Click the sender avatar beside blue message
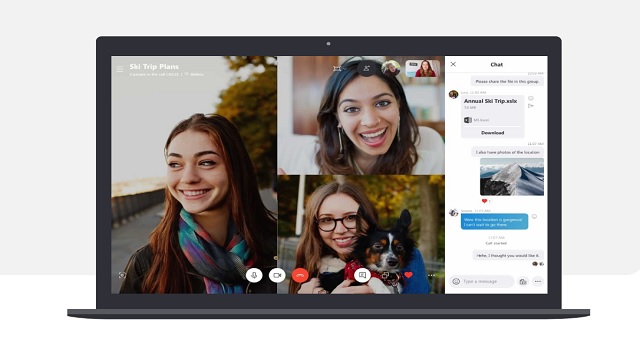 453,212
